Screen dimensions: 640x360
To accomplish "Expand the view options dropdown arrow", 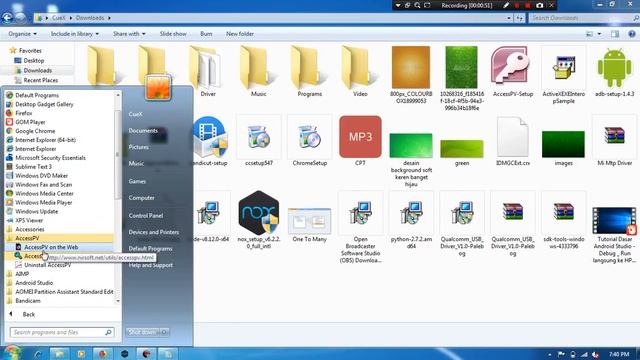I will click(x=599, y=34).
